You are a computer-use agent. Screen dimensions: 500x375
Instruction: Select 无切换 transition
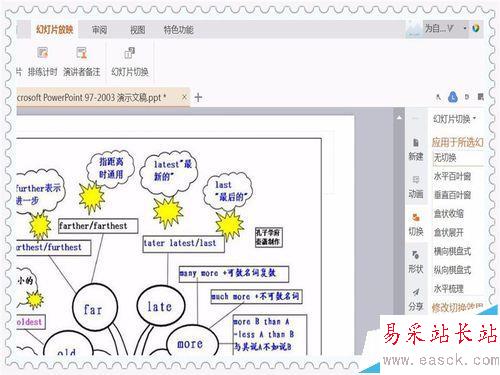[458, 157]
